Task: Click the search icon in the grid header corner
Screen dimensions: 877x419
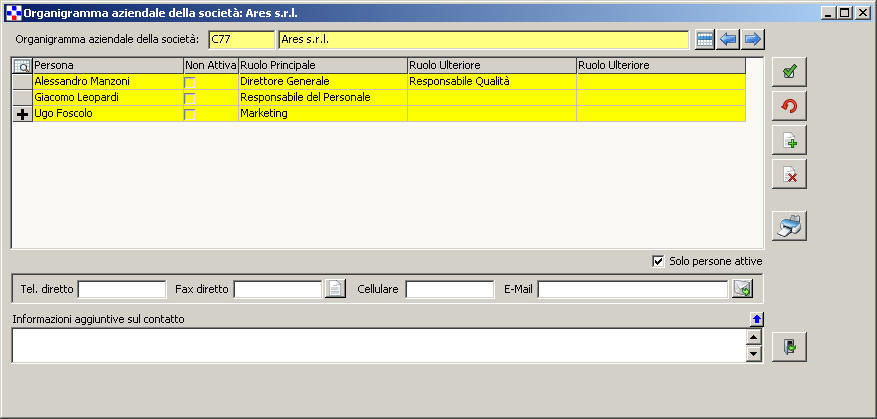Action: [x=22, y=65]
